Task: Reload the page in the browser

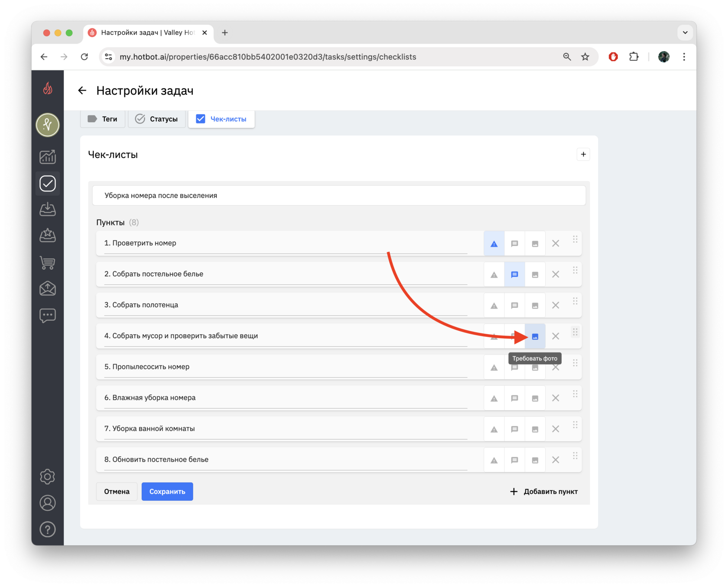Action: [x=84, y=57]
